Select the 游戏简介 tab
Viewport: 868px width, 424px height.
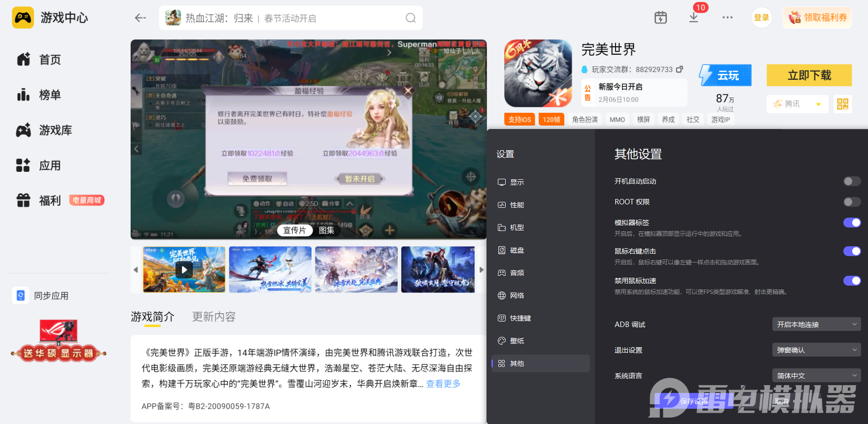pyautogui.click(x=152, y=317)
